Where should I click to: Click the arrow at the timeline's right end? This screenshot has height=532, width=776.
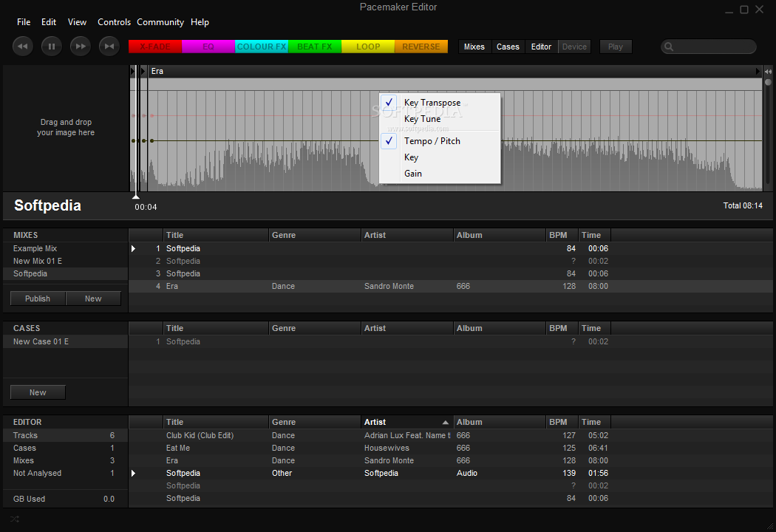758,71
